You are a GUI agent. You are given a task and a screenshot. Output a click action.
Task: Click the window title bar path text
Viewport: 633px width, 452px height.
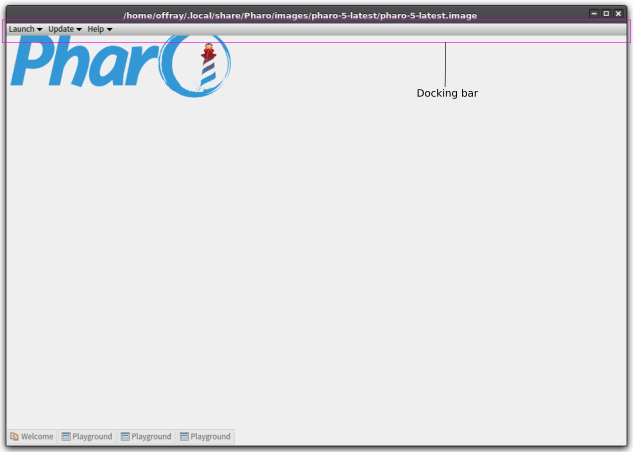(300, 16)
